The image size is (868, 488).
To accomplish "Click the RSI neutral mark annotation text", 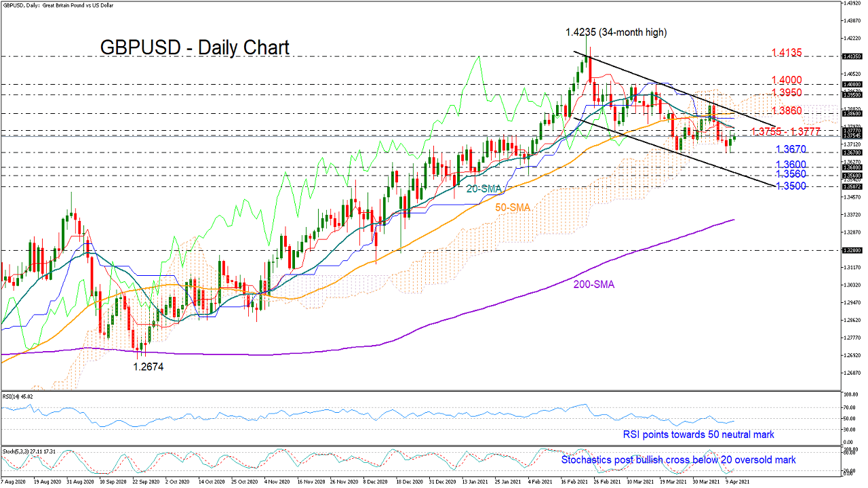I will [x=698, y=434].
